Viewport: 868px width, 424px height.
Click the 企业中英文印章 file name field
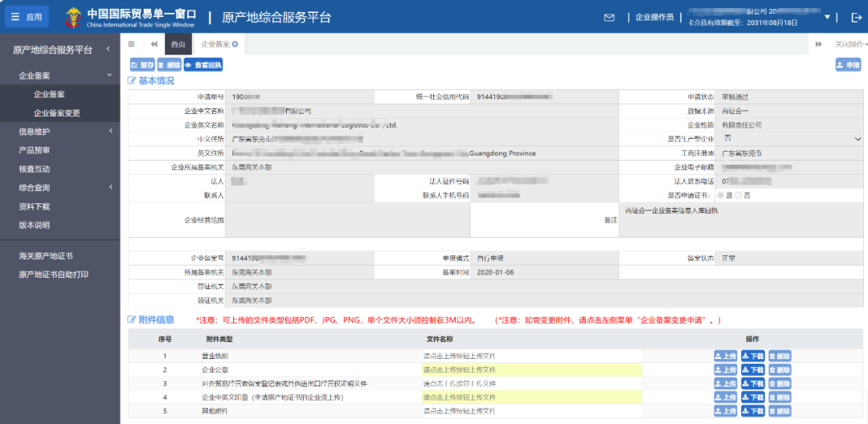(x=531, y=397)
